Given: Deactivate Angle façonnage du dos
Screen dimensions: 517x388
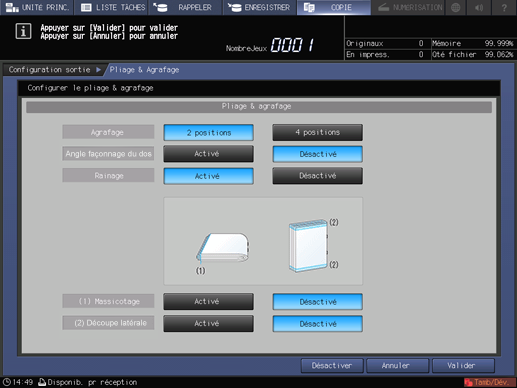Looking at the screenshot, I should 317,154.
